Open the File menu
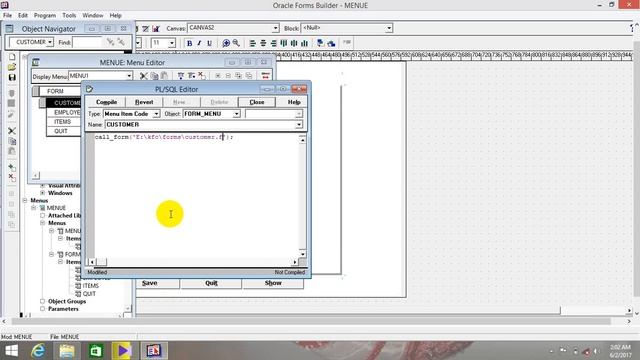Viewport: 640px width, 360px height. tap(7, 16)
